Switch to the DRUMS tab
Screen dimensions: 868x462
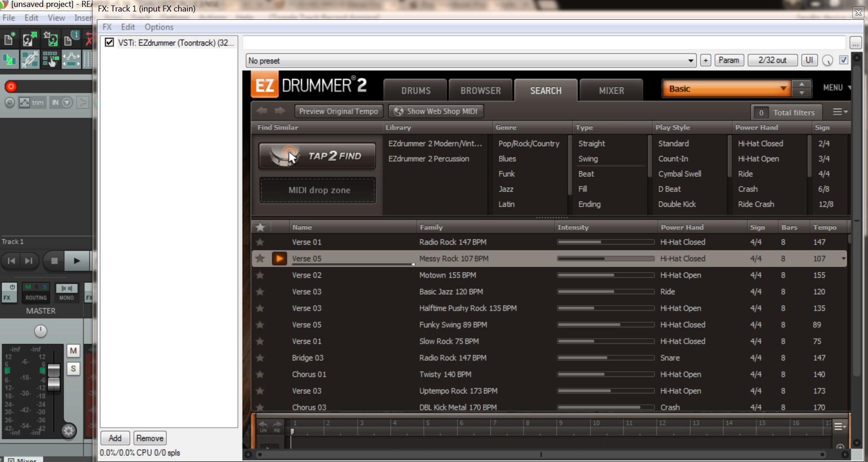[416, 90]
